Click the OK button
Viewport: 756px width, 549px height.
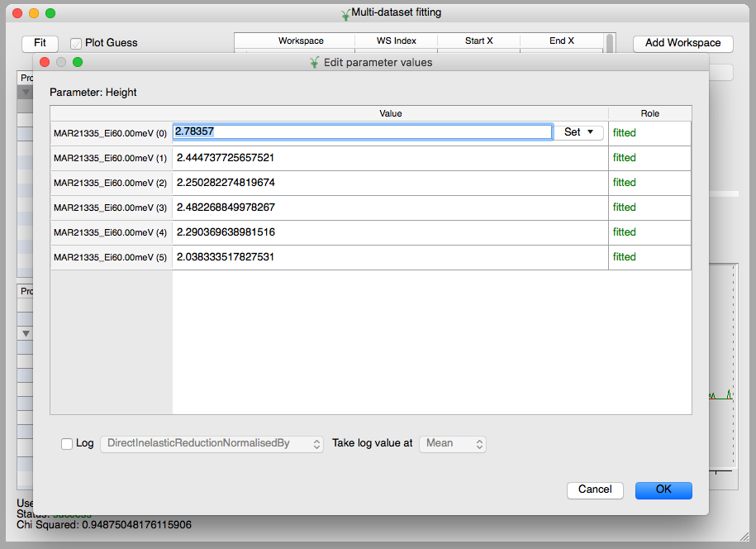pyautogui.click(x=663, y=489)
